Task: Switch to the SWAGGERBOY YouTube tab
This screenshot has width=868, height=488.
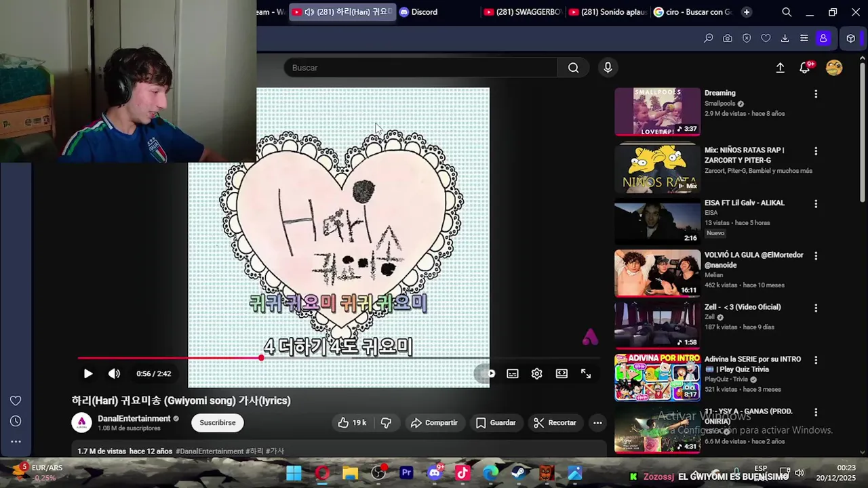Action: pos(524,12)
